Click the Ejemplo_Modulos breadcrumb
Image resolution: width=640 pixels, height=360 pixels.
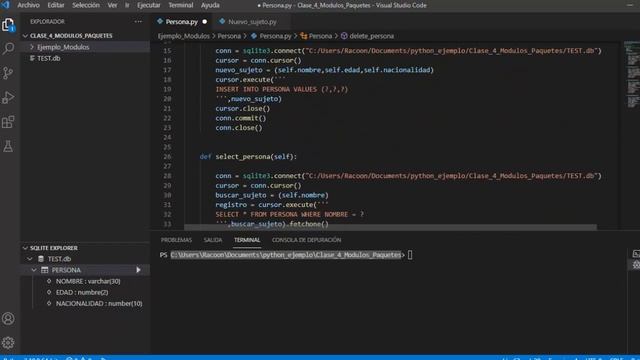(x=184, y=36)
